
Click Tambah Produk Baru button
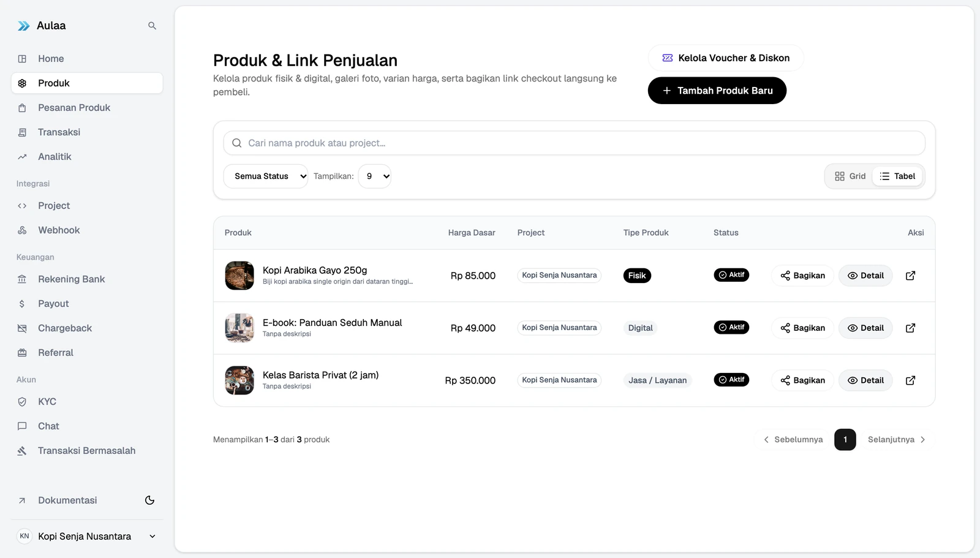click(717, 91)
